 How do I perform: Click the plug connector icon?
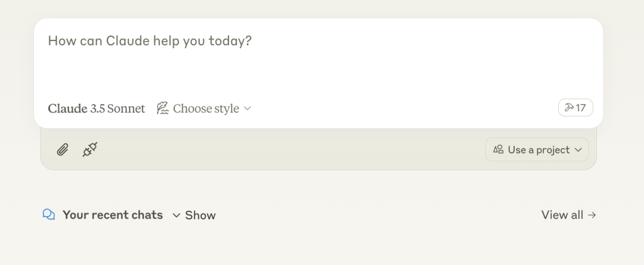click(x=89, y=149)
